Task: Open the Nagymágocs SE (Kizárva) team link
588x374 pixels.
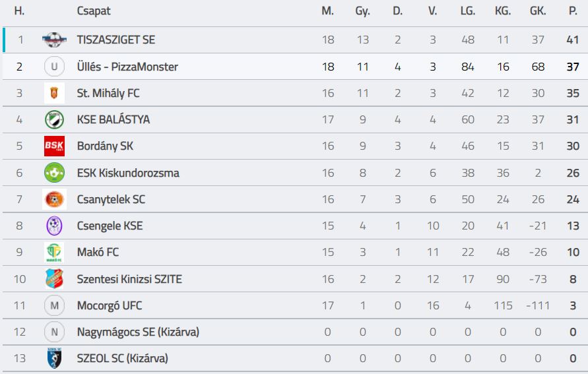Action: coord(138,332)
